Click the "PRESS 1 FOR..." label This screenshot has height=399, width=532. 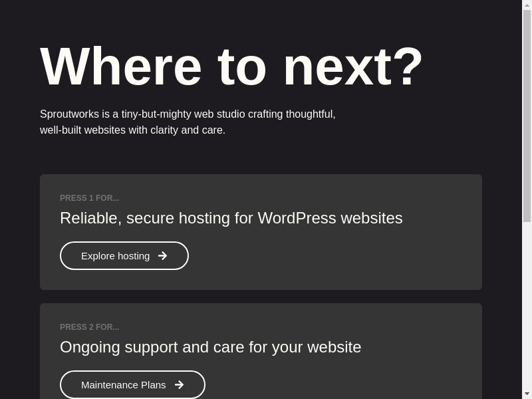tap(90, 198)
